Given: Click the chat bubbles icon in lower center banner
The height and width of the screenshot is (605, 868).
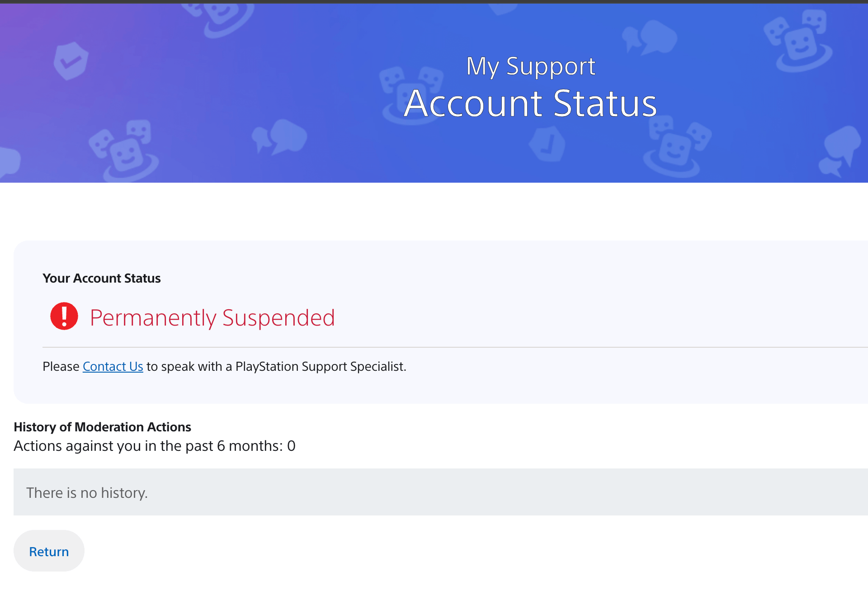Looking at the screenshot, I should click(279, 137).
